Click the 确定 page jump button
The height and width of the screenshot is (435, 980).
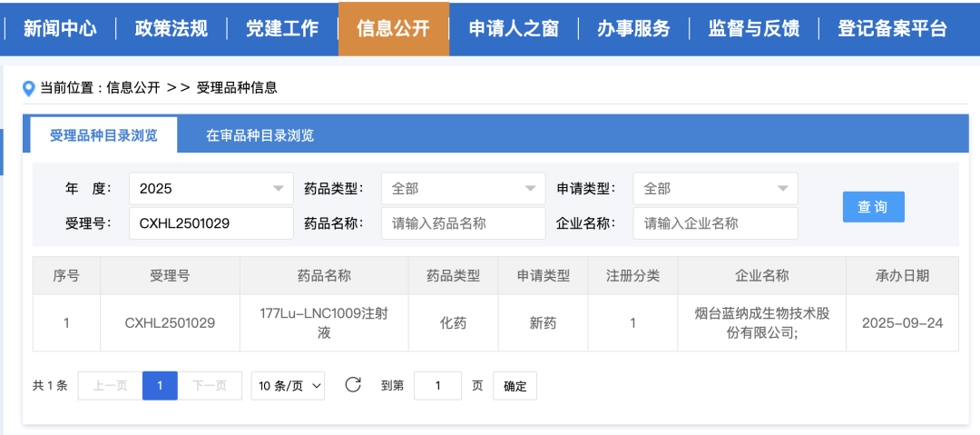[x=514, y=386]
